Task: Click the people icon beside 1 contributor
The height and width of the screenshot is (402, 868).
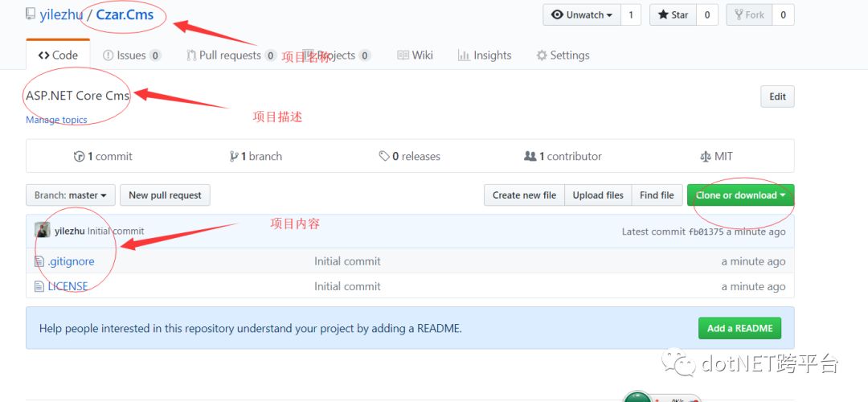Action: tap(530, 157)
